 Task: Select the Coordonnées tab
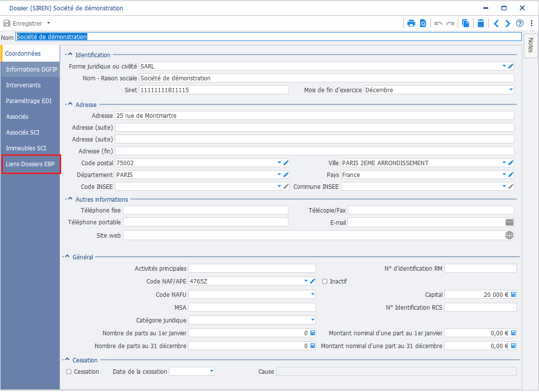click(x=31, y=53)
